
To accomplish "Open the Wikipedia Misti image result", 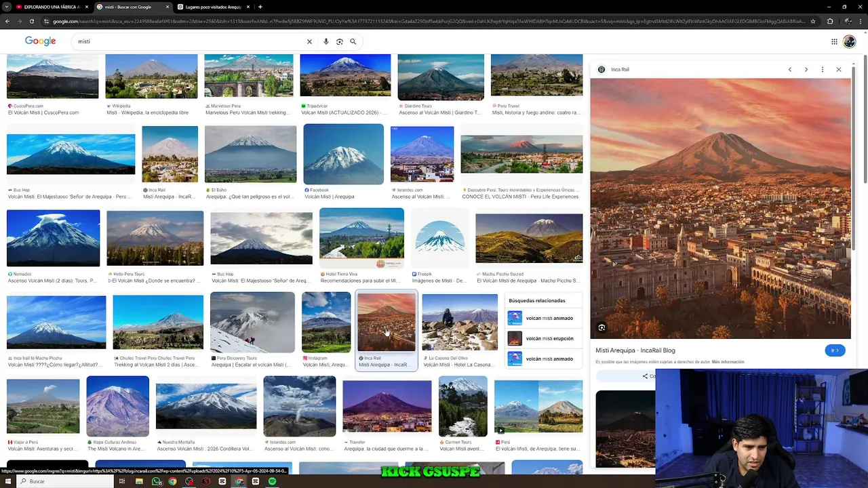I will (151, 76).
